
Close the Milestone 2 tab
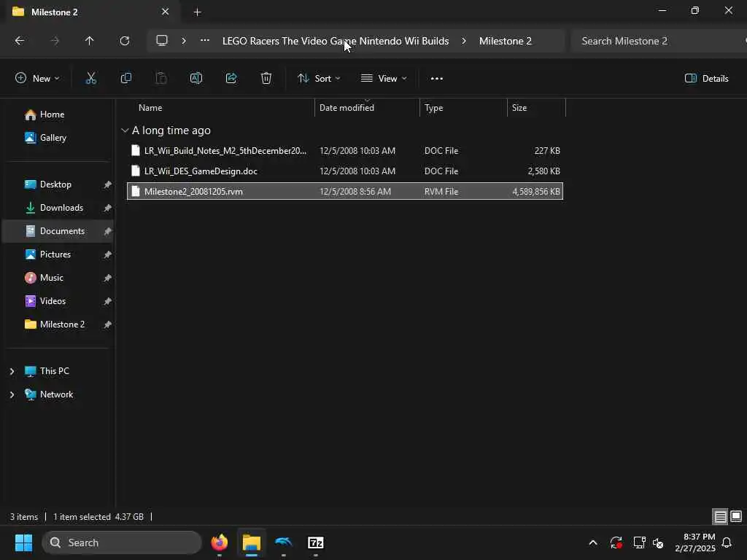pos(166,12)
